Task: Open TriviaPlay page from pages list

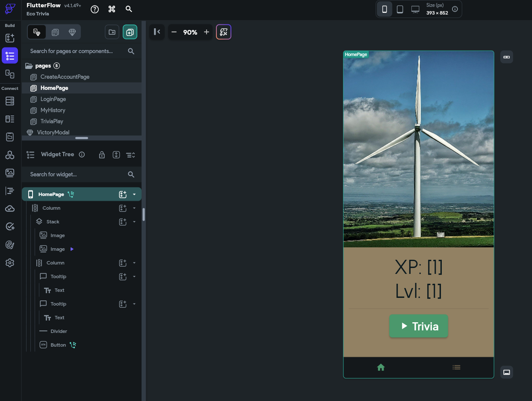Action: point(52,121)
